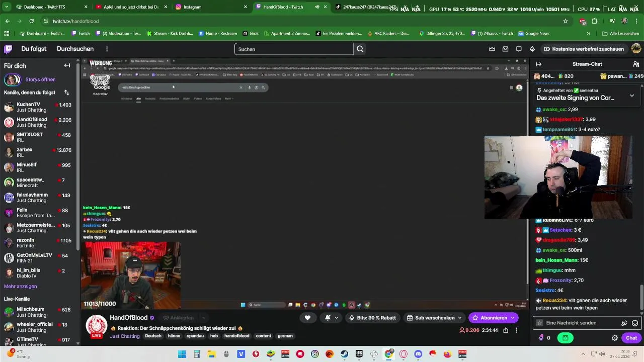Click the purple Chat send button

(x=631, y=338)
